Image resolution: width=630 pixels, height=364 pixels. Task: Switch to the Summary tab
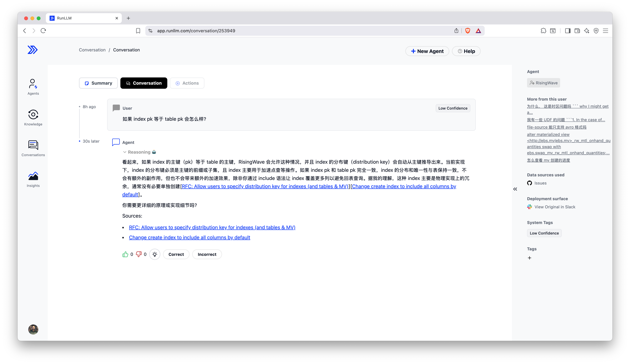pyautogui.click(x=98, y=83)
